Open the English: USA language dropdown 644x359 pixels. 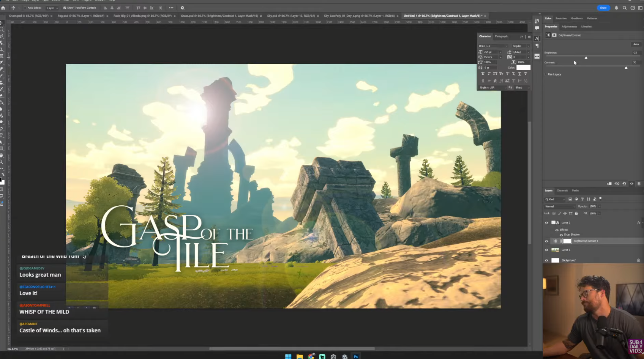492,88
